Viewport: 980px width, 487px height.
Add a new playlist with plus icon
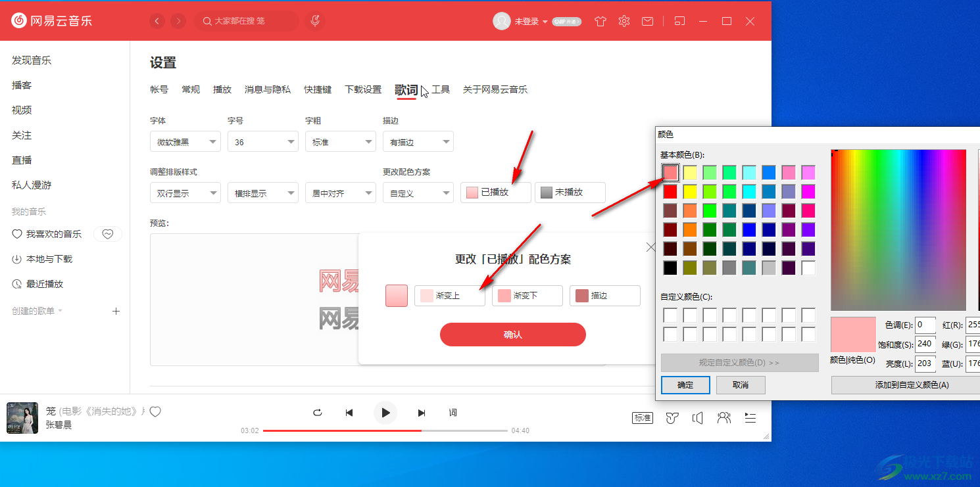[x=116, y=311]
